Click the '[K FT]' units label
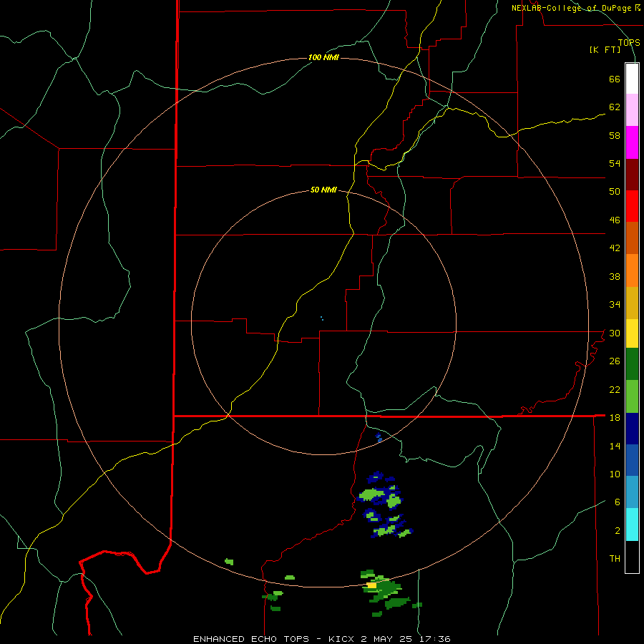Viewport: 644px width, 644px height. coord(605,49)
